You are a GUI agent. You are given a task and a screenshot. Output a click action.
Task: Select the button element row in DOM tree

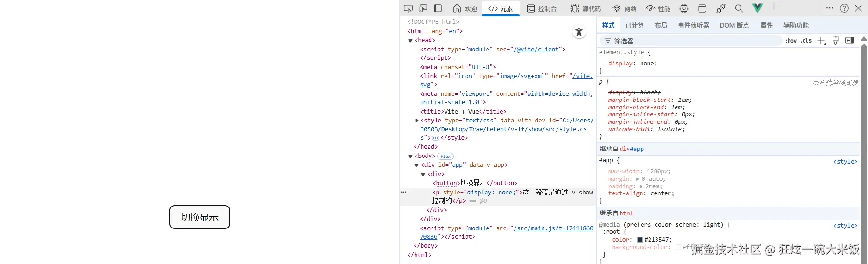coord(475,183)
